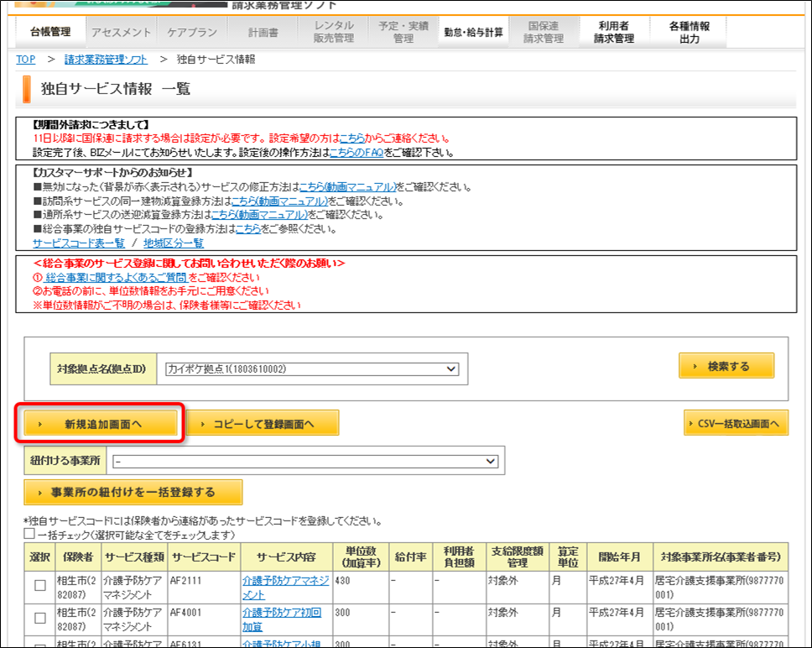Open 総合事業に関するよくあるご質問 link
The image size is (812, 648).
116,278
